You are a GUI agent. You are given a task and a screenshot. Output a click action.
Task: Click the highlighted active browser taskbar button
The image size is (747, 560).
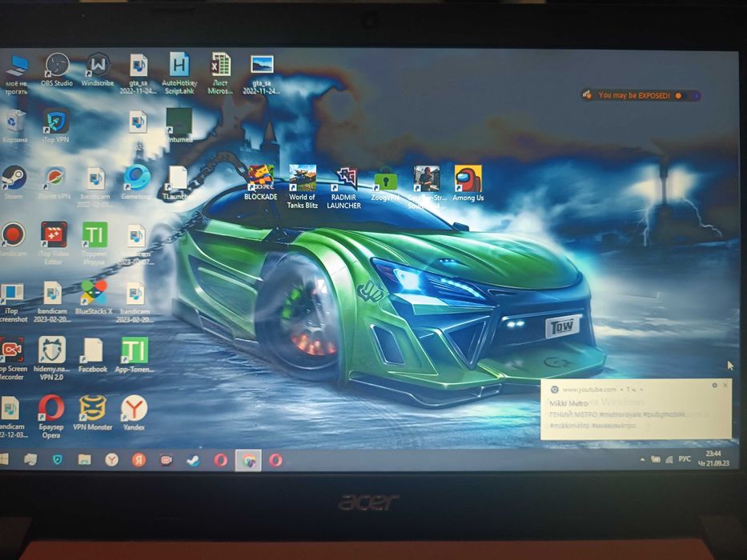point(248,461)
